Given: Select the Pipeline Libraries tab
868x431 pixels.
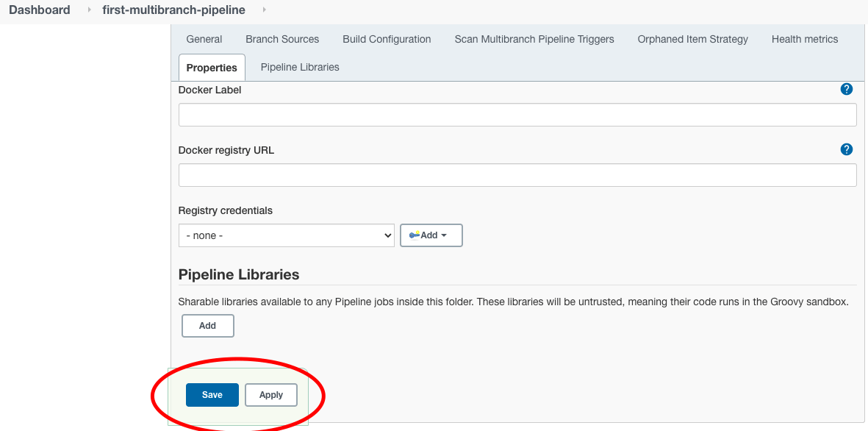Looking at the screenshot, I should (x=300, y=67).
